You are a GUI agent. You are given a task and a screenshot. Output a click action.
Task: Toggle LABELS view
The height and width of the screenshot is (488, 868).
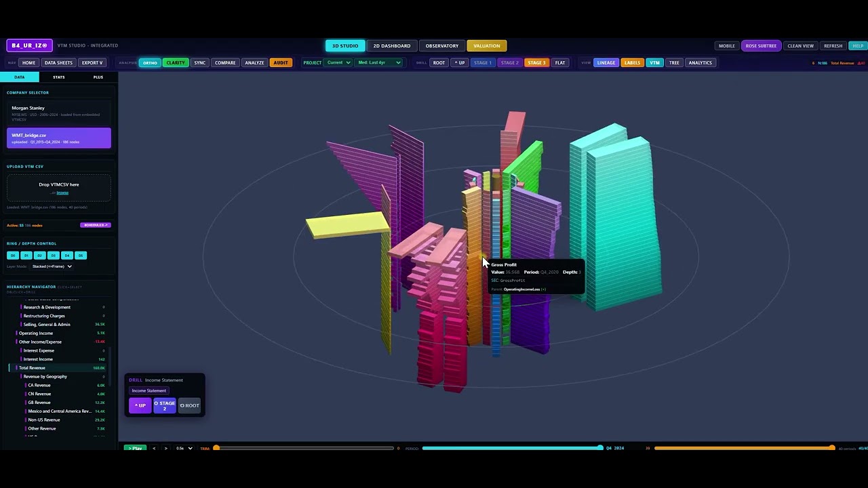(x=632, y=62)
